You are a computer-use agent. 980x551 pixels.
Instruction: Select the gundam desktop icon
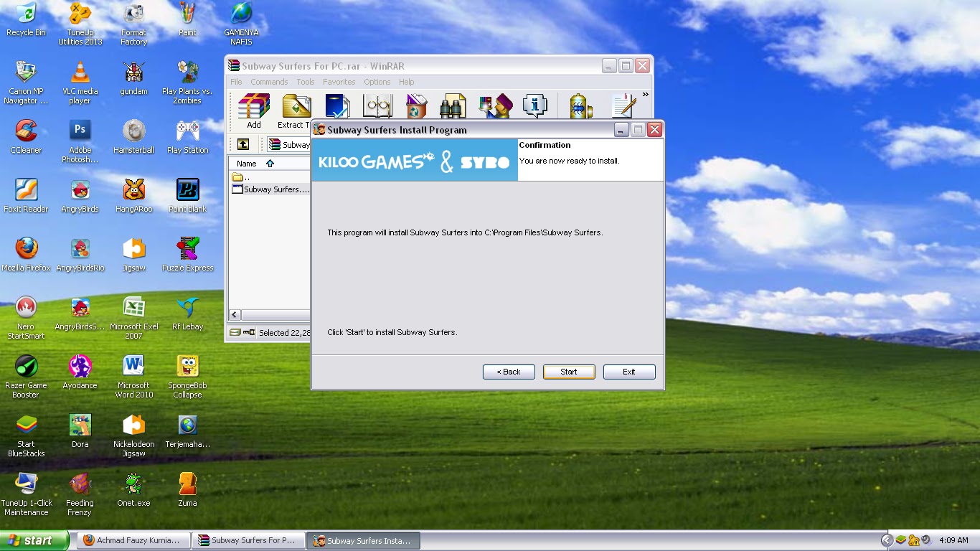(133, 78)
